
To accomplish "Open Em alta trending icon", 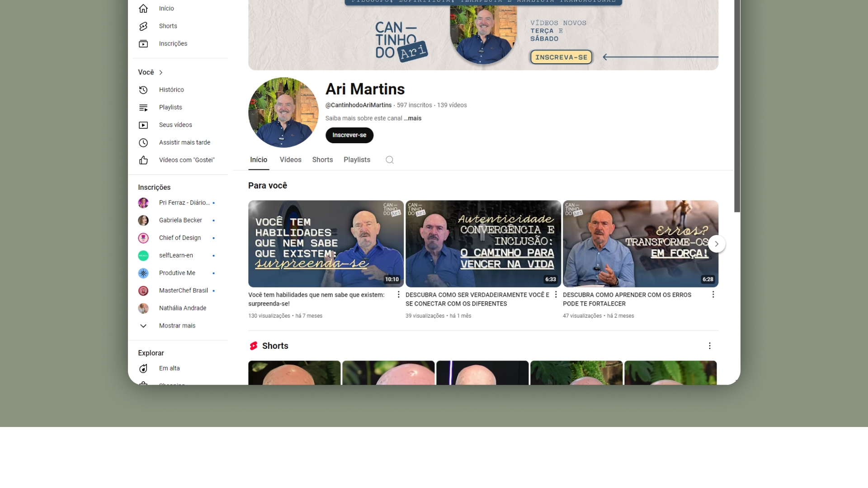I will pos(143,369).
